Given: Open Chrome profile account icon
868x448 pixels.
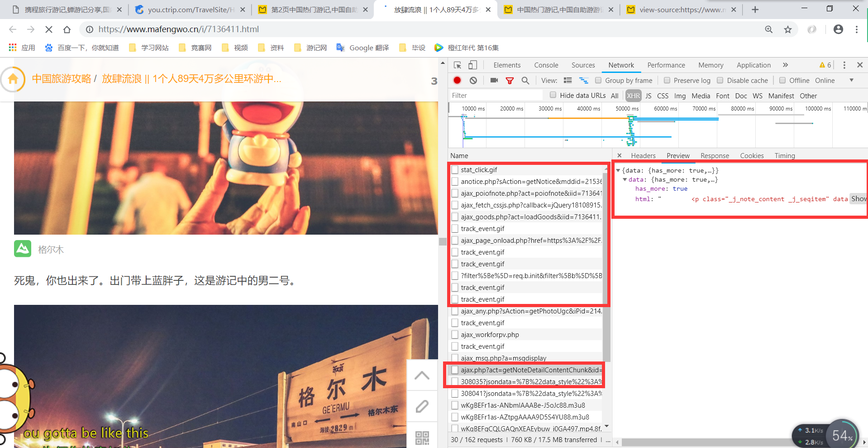Looking at the screenshot, I should pos(838,29).
